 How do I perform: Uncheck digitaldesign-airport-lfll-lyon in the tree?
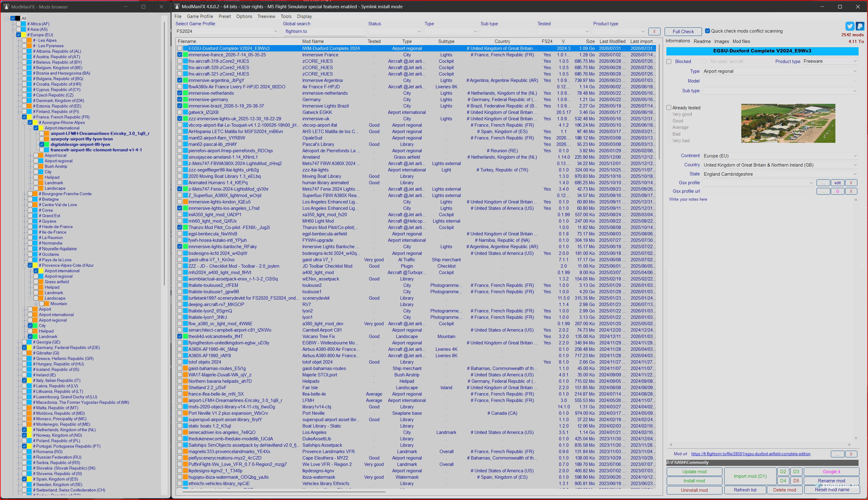click(41, 144)
